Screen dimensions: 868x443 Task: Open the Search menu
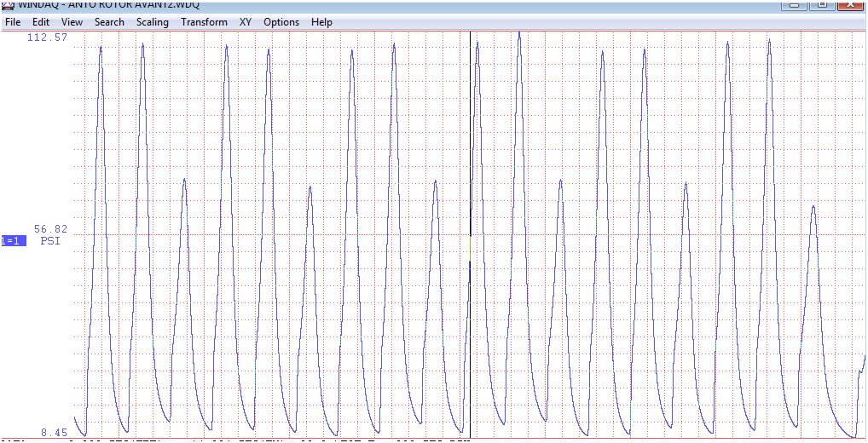point(109,22)
